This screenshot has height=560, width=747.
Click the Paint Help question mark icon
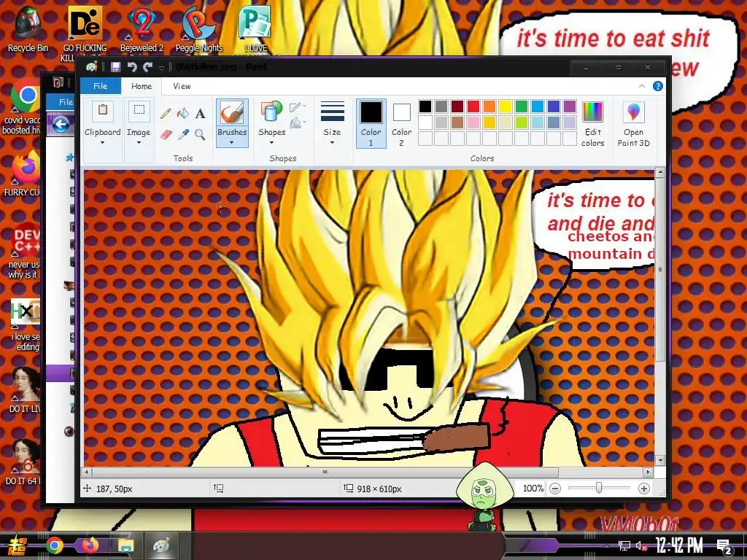pyautogui.click(x=657, y=86)
